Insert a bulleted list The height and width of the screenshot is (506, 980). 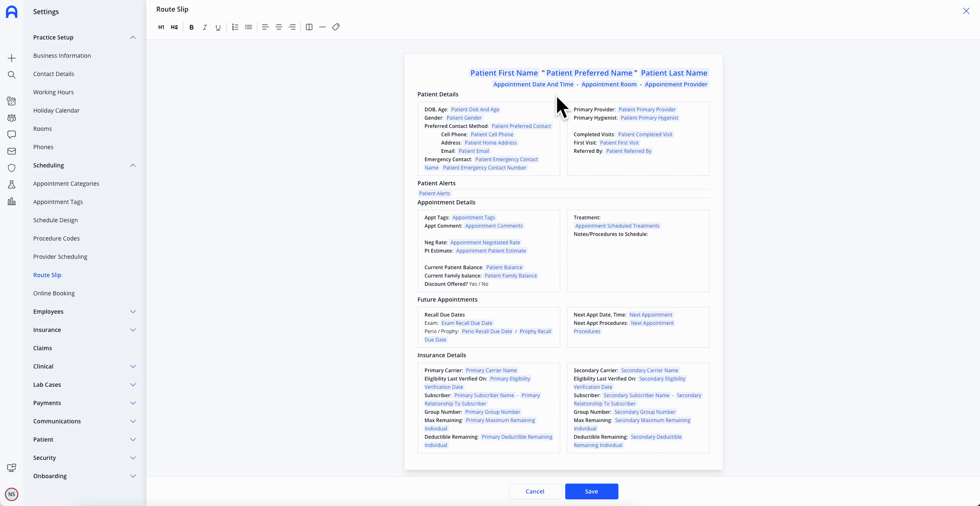[249, 27]
